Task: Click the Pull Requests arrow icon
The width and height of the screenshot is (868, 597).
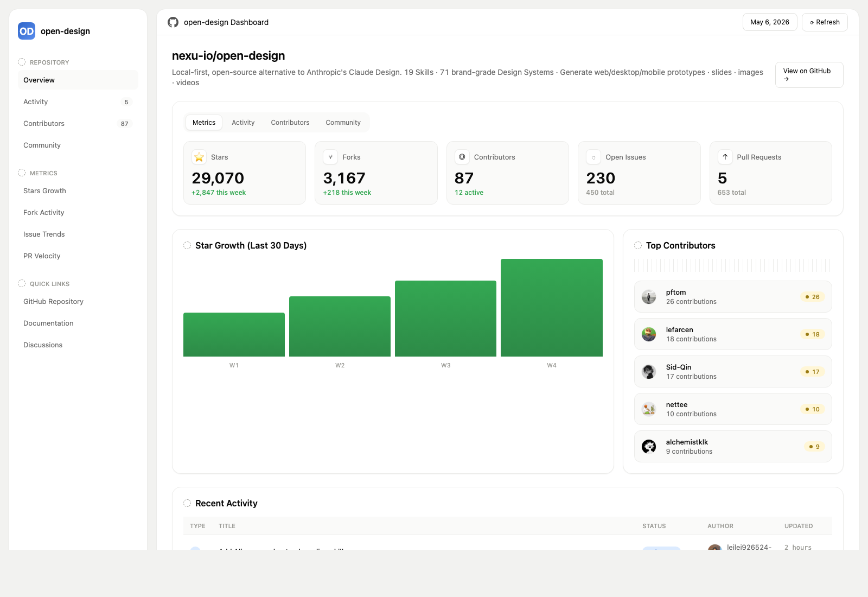Action: 725,157
